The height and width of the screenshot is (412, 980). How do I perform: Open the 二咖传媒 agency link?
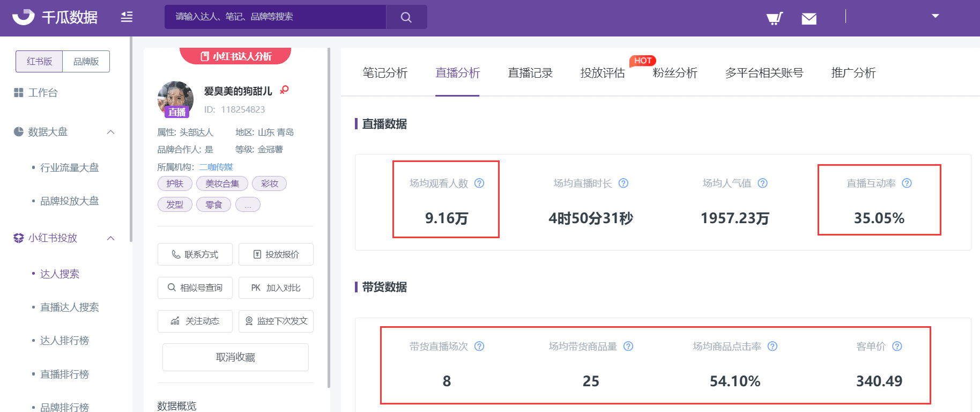click(216, 167)
